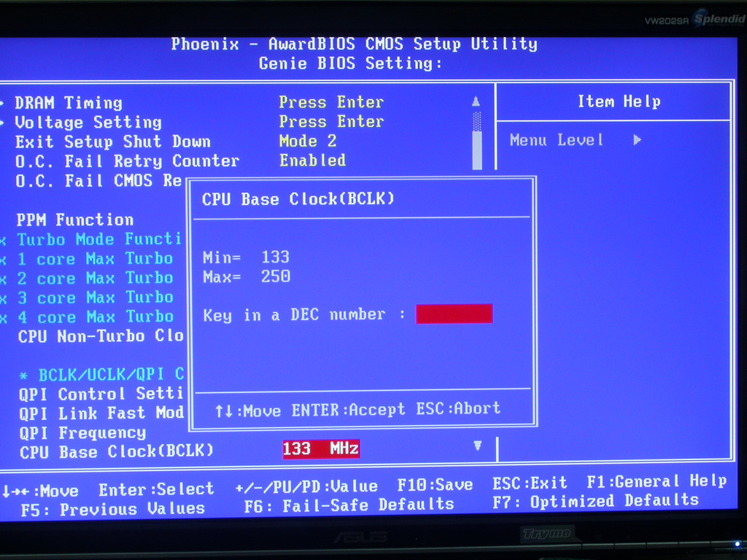Click the CPU Base Clock(BCLK) dialog title

[298, 199]
